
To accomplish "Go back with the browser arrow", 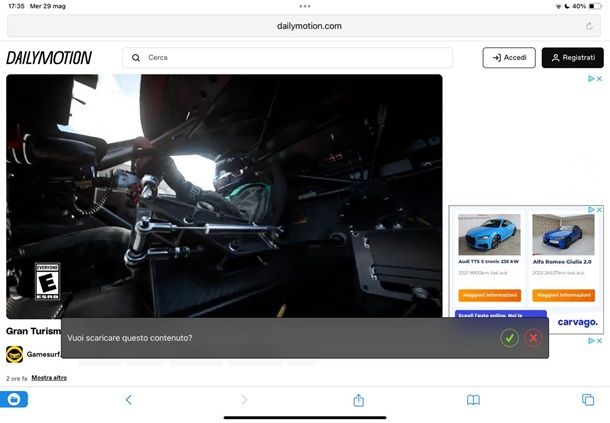I will (x=129, y=399).
